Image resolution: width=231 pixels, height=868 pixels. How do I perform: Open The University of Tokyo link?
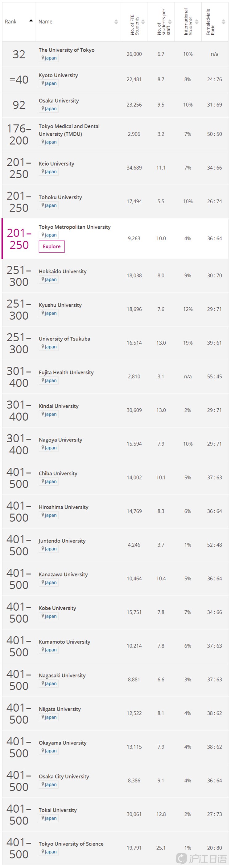pos(67,50)
